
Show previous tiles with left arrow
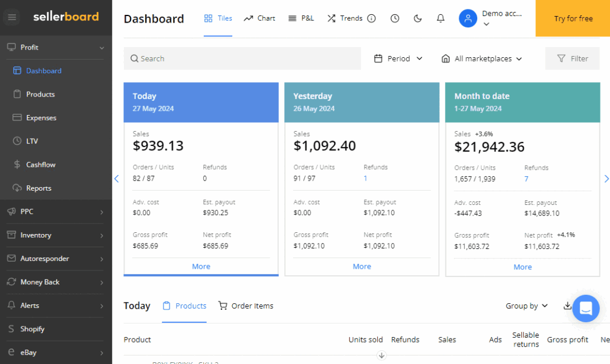pos(117,179)
